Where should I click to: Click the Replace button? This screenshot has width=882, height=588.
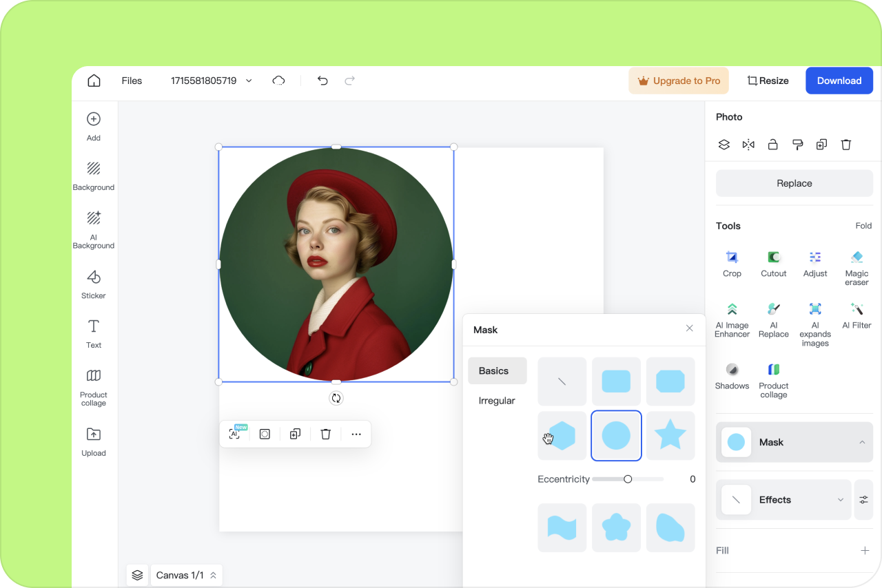794,183
